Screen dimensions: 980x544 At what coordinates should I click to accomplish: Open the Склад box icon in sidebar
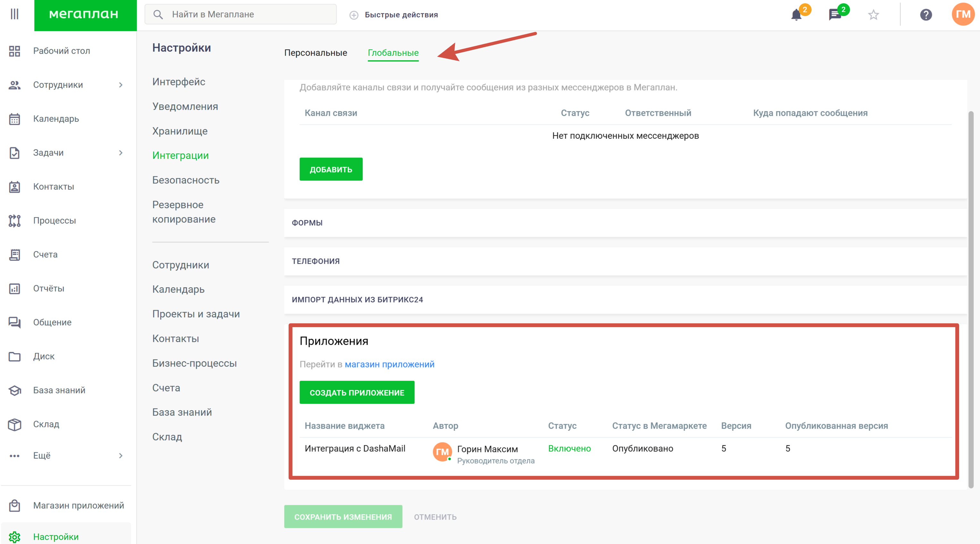pyautogui.click(x=14, y=424)
